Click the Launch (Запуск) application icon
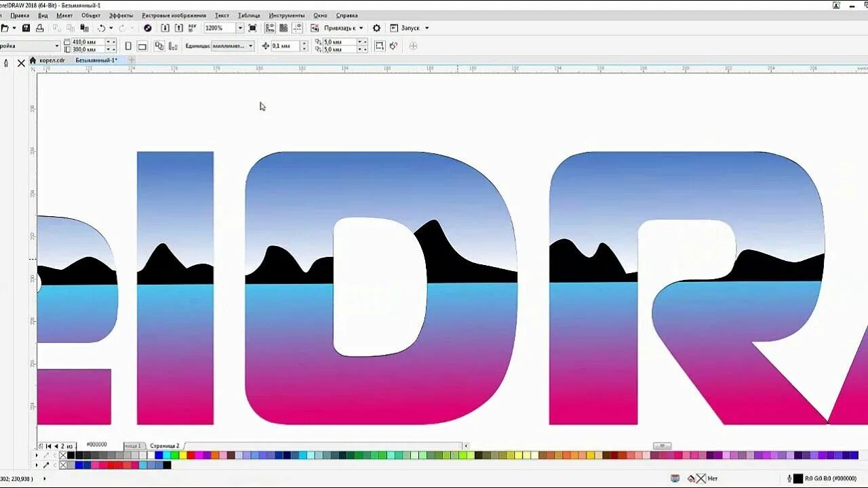Viewport: 868px width, 488px height. tap(394, 28)
